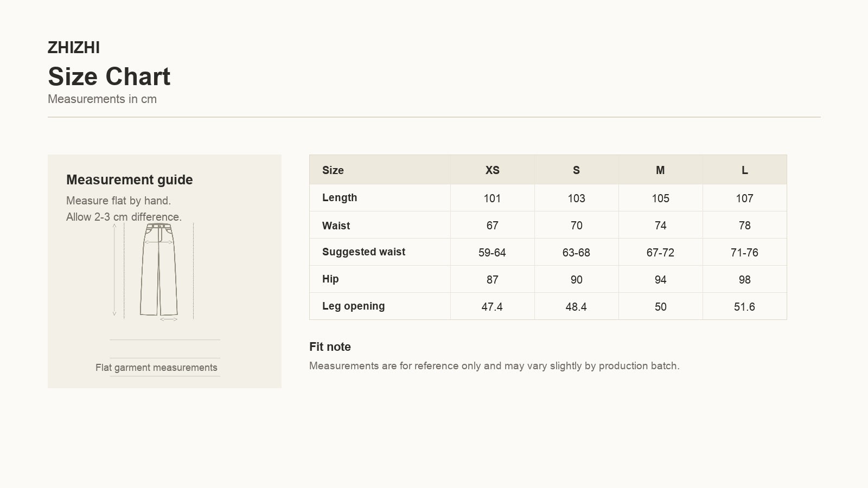Click the vertical length arrow beside pants

[x=114, y=269]
